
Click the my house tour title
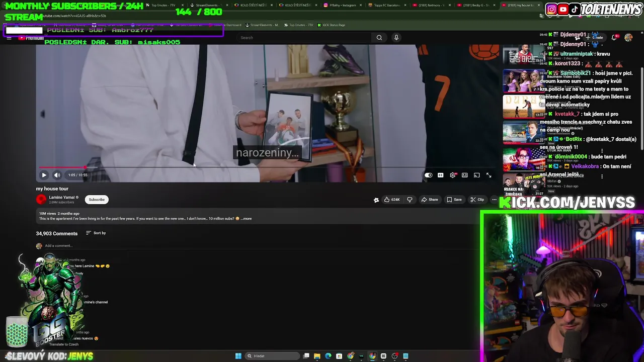pos(52,189)
